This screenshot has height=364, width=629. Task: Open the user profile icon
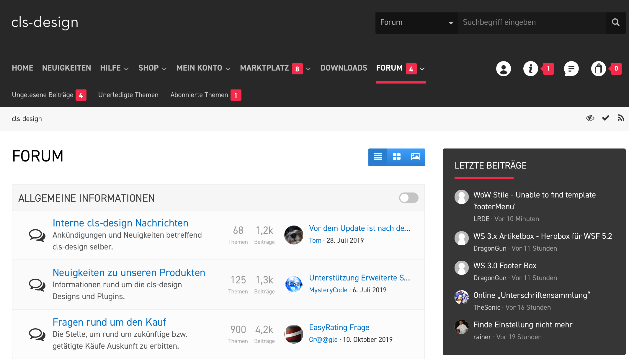pos(503,69)
